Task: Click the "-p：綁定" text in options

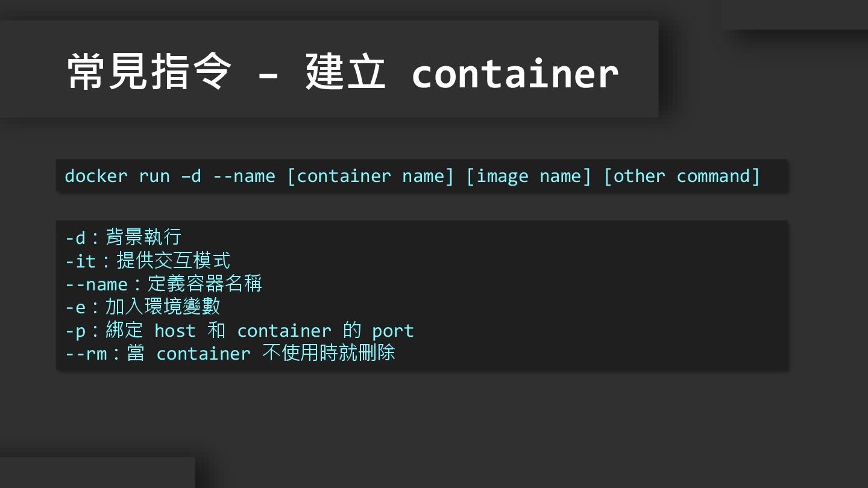Action: point(104,330)
